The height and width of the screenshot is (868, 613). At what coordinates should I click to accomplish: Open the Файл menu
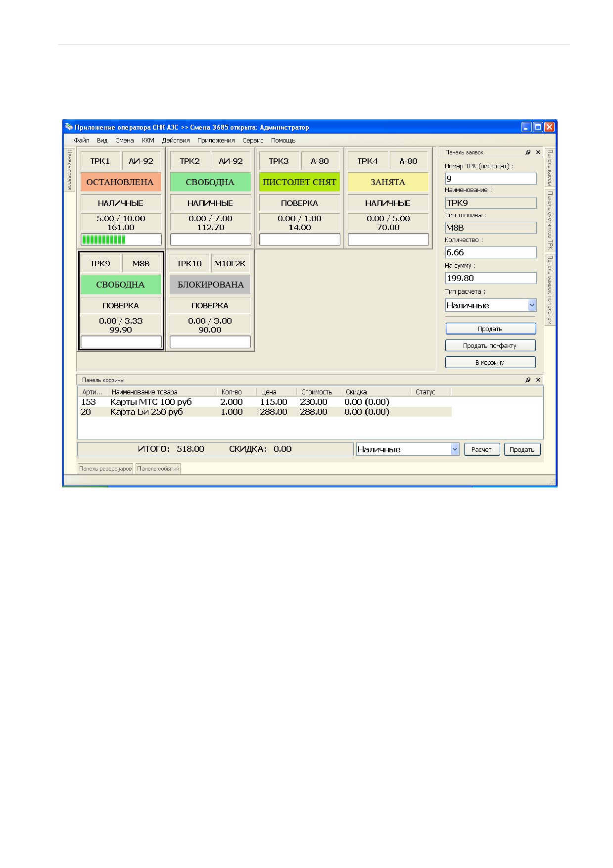pyautogui.click(x=82, y=141)
